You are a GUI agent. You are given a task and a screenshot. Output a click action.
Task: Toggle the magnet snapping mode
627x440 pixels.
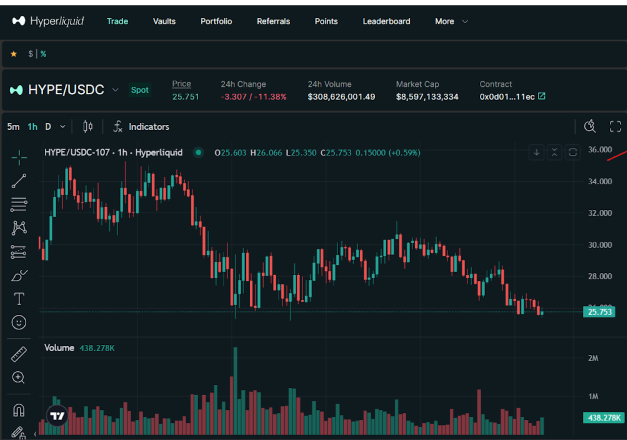tap(19, 410)
